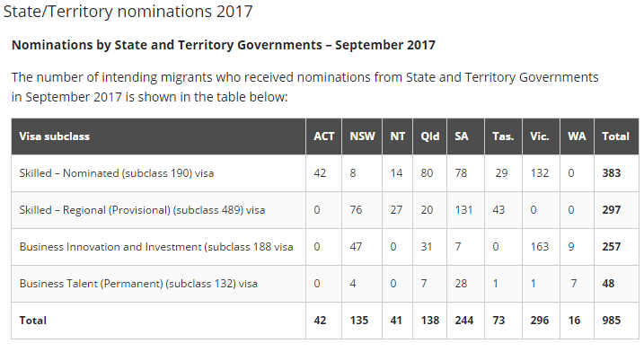
Task: Select Business Talent (Permanent) subclass 132 label
Action: (138, 284)
